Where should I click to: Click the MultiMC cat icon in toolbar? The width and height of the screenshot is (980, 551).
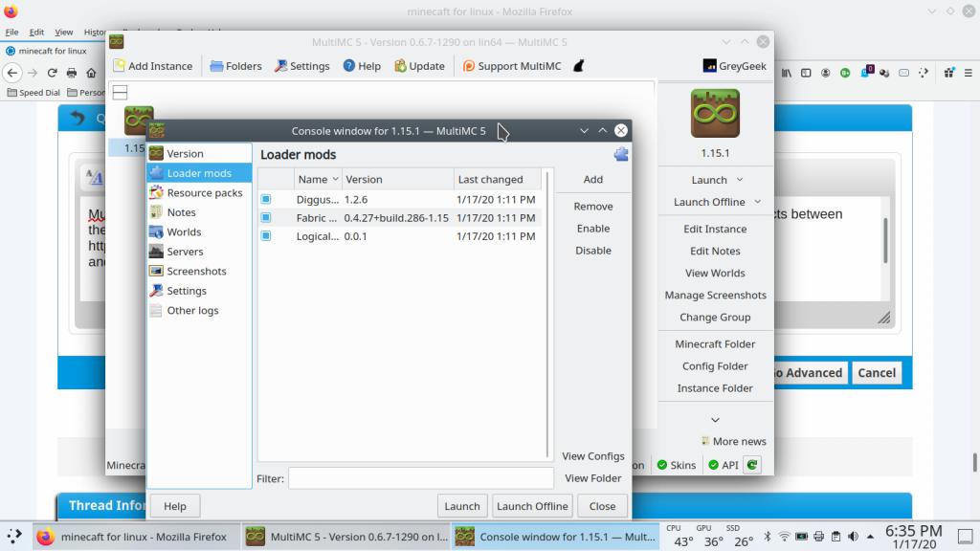(578, 66)
